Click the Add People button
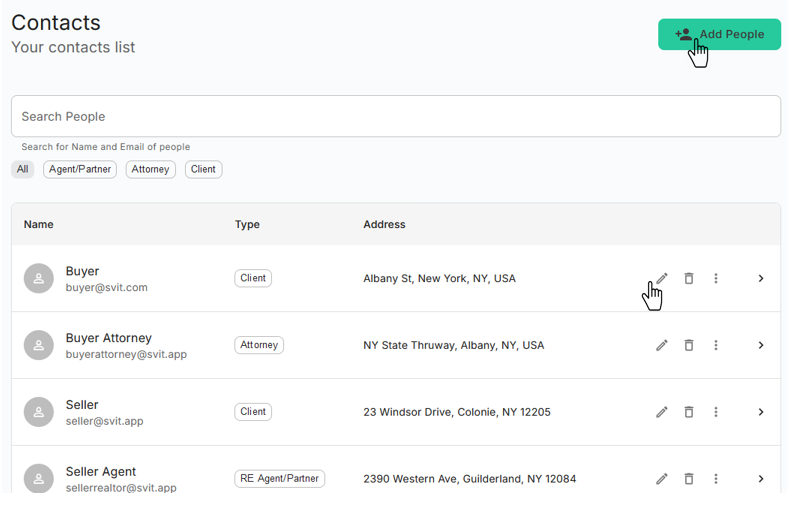This screenshot has height=510, width=787. [x=719, y=34]
